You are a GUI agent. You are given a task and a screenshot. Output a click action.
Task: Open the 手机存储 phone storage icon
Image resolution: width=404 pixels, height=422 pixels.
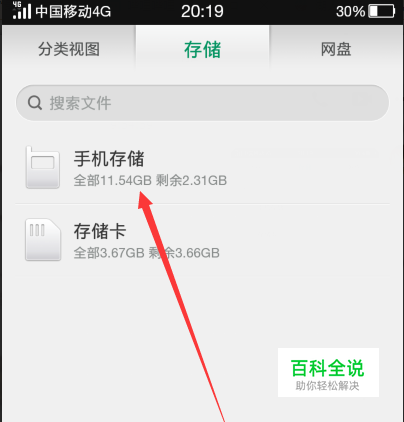click(43, 167)
